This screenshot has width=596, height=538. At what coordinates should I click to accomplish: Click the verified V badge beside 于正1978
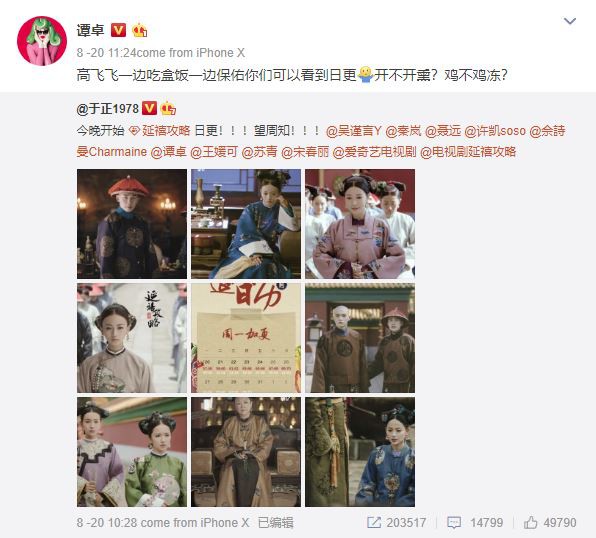click(149, 109)
